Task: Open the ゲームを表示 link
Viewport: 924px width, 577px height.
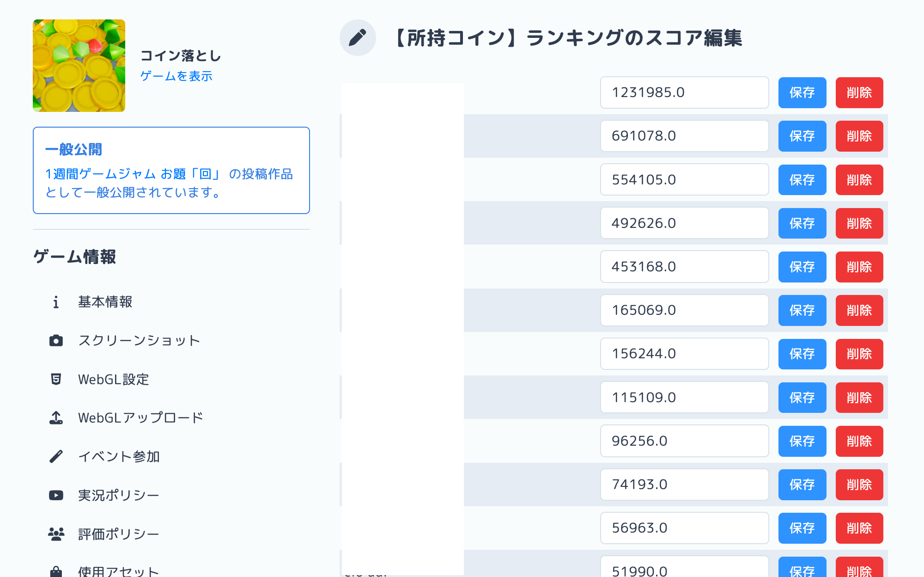Action: pyautogui.click(x=176, y=76)
